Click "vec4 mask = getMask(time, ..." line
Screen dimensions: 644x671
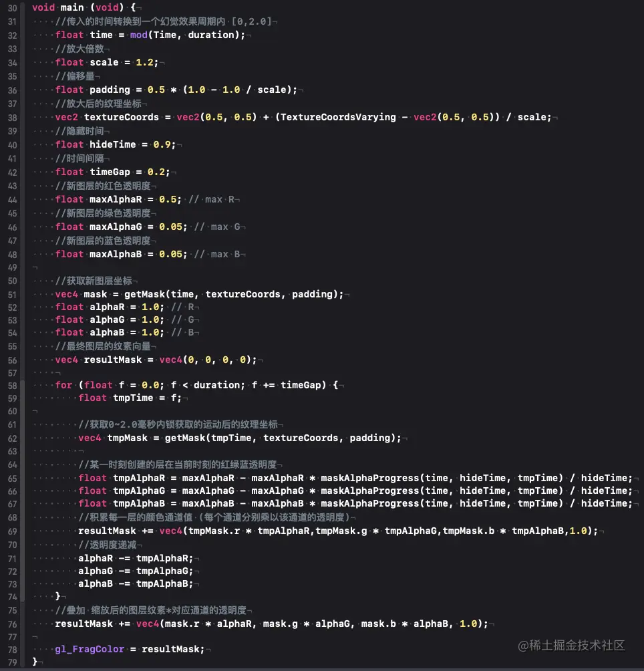[x=199, y=294]
